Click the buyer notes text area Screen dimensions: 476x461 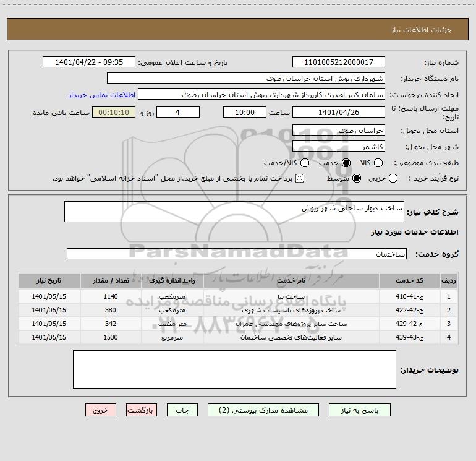234,369
